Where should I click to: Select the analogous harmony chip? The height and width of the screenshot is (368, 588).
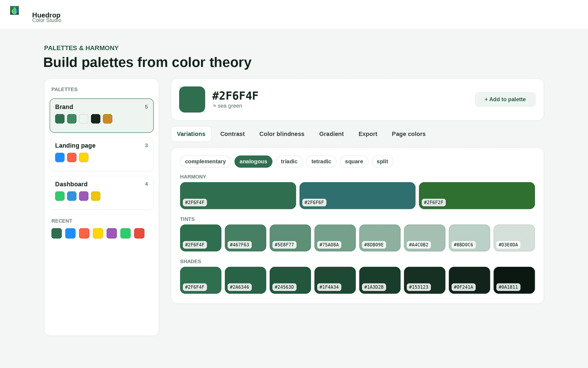(x=253, y=161)
